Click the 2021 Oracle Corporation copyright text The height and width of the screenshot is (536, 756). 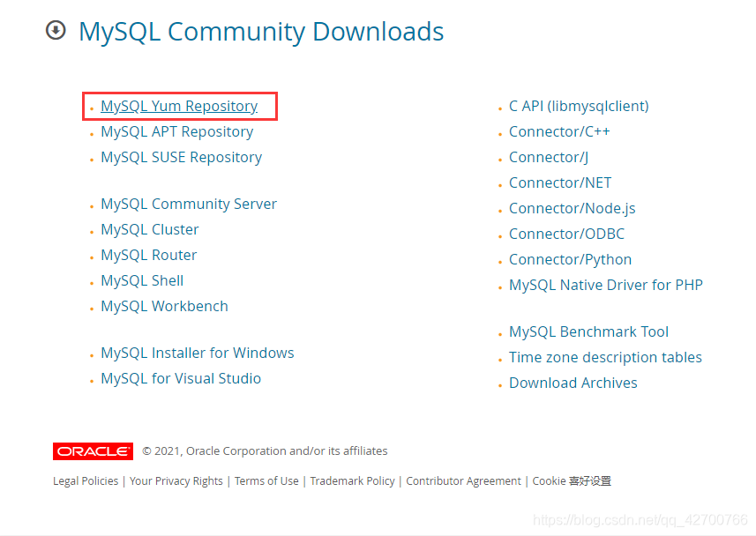click(265, 450)
